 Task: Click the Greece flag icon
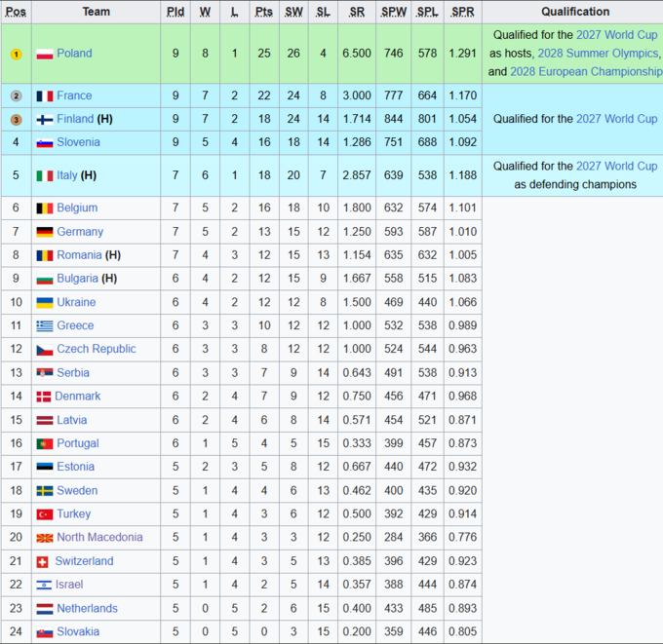(x=45, y=325)
